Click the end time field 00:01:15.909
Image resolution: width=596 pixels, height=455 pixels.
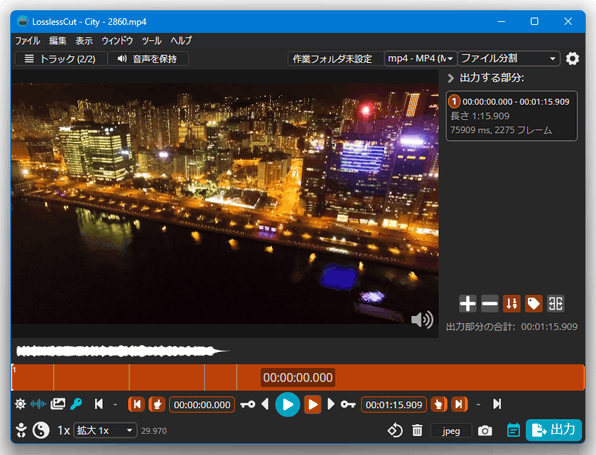coord(394,405)
